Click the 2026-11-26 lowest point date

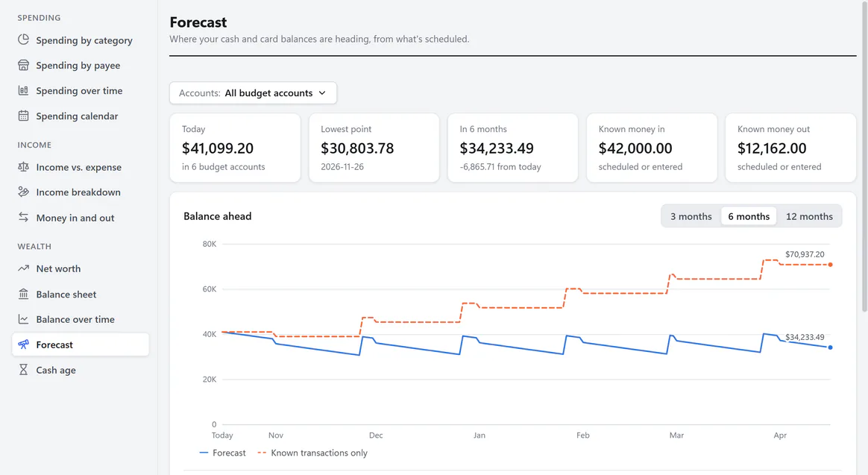(x=342, y=166)
